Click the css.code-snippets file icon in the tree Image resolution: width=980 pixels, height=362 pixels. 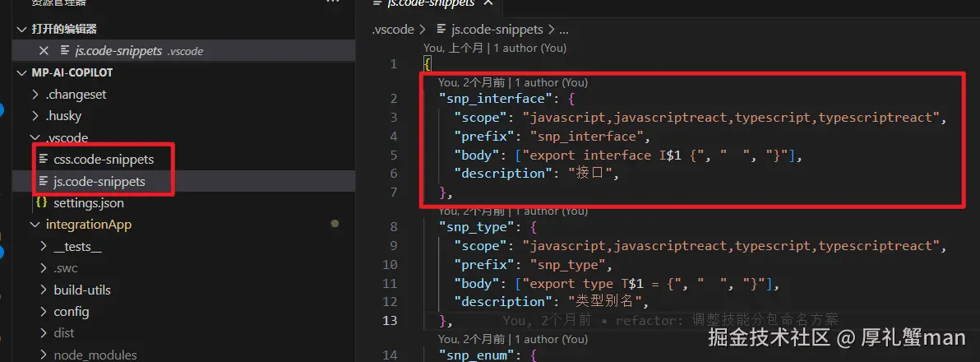(x=43, y=160)
